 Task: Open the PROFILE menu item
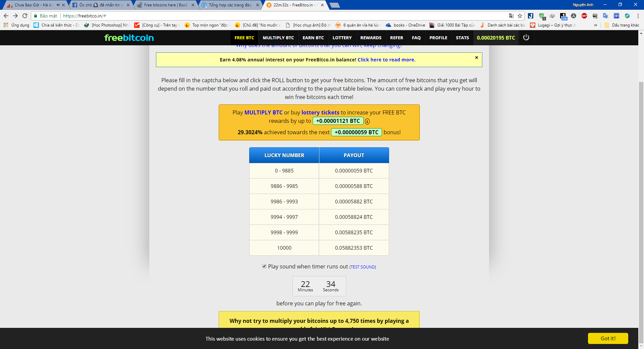coord(438,38)
